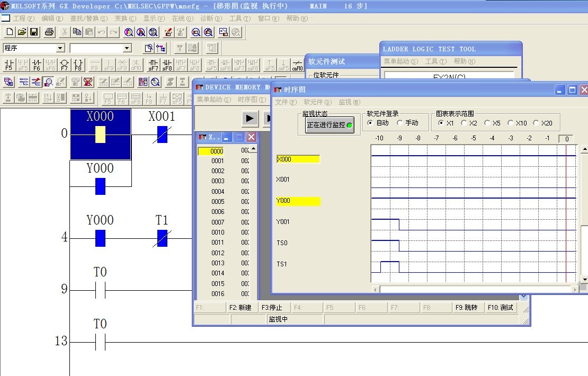This screenshot has width=588, height=376.
Task: Click the Print icon in toolbar
Action: (49, 32)
